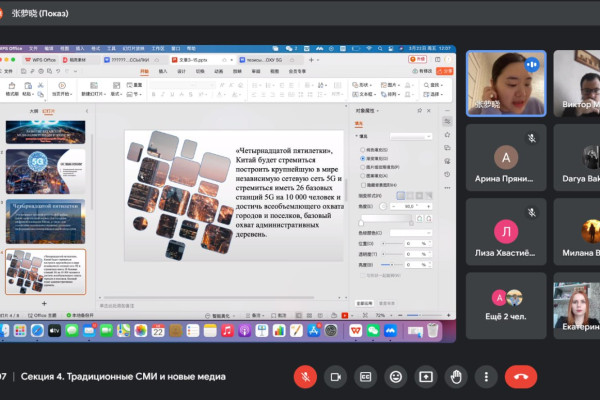Turn on the camera in the Meet call bar
This screenshot has height=400, width=600.
click(335, 376)
